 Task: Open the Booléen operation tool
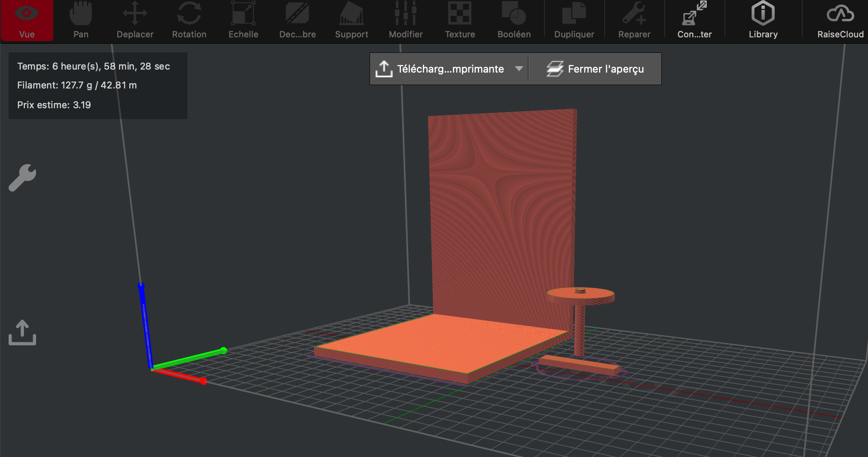514,20
